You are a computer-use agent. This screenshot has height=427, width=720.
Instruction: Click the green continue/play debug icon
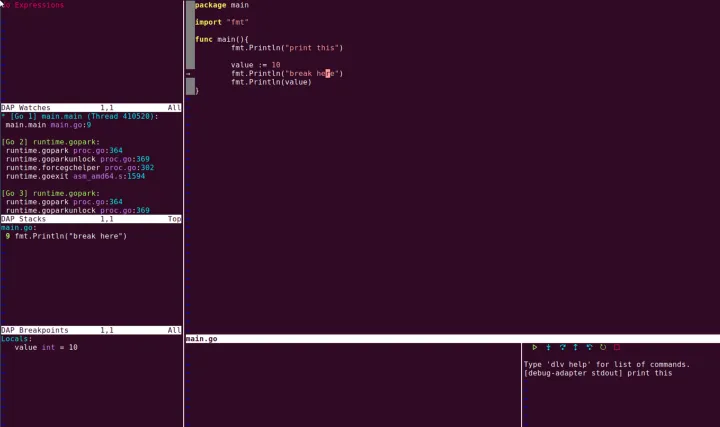[534, 348]
